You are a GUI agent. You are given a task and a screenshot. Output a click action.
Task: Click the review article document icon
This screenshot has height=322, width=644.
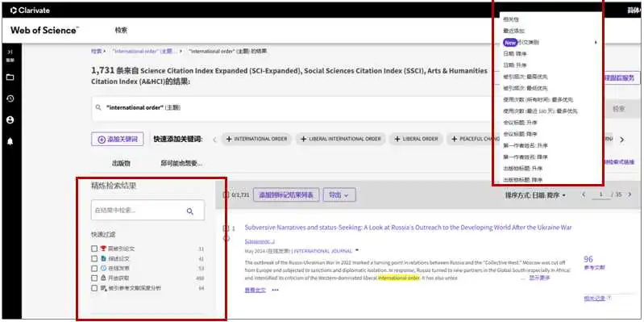click(x=103, y=259)
